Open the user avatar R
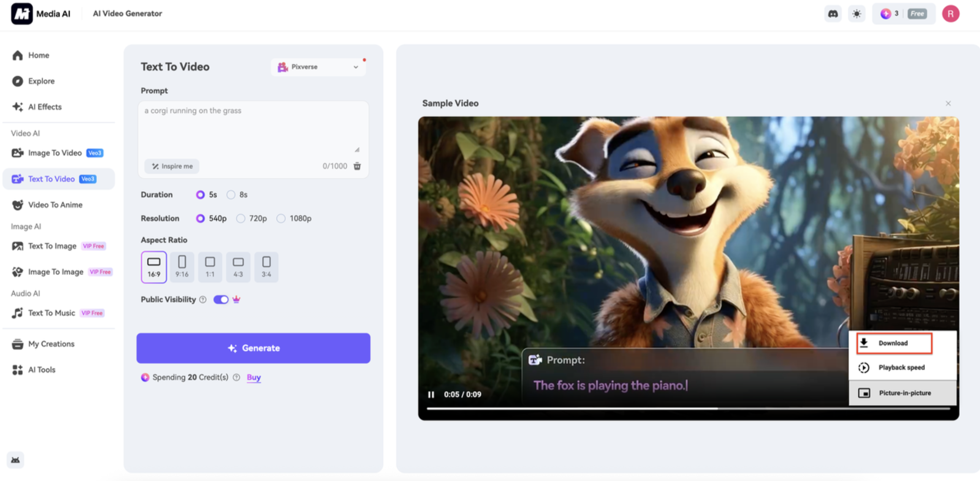The height and width of the screenshot is (481, 980). click(950, 14)
